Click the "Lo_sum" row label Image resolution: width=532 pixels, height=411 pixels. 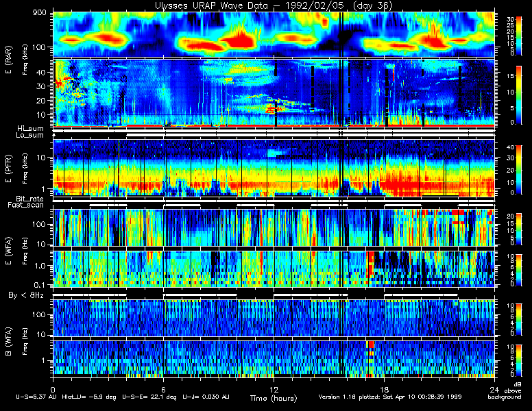click(x=30, y=136)
